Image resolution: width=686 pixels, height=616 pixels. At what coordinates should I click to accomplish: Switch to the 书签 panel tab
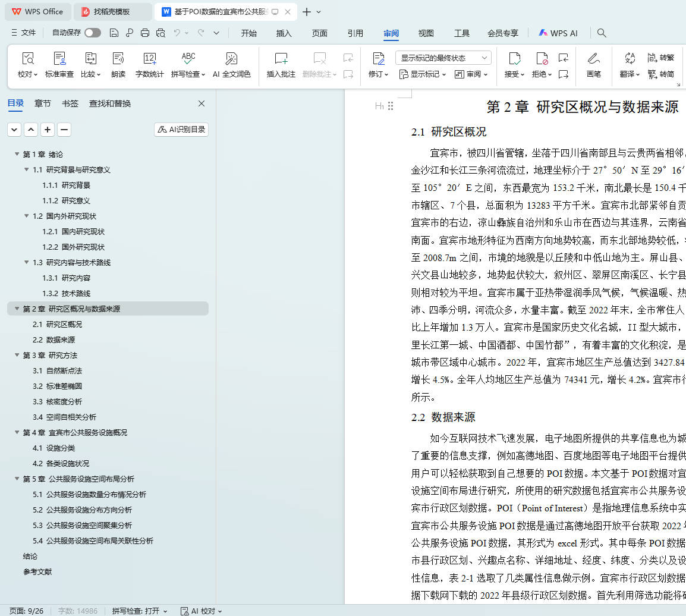pos(70,103)
